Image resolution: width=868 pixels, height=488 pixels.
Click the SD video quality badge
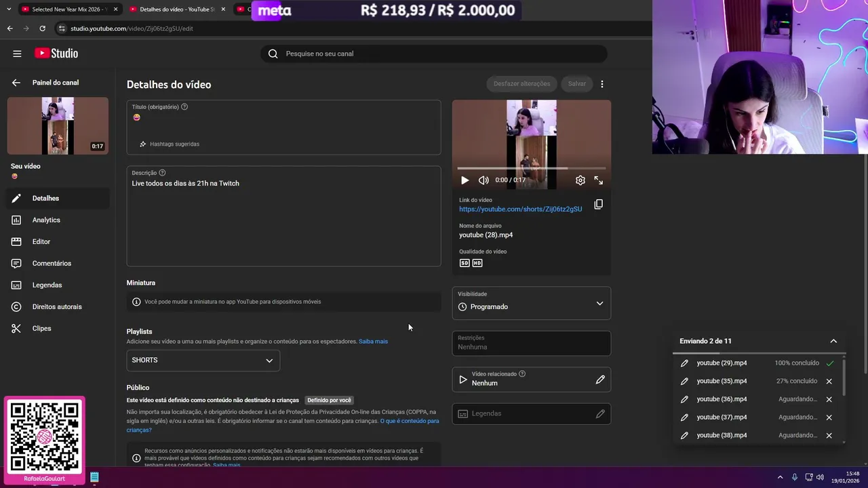(465, 263)
